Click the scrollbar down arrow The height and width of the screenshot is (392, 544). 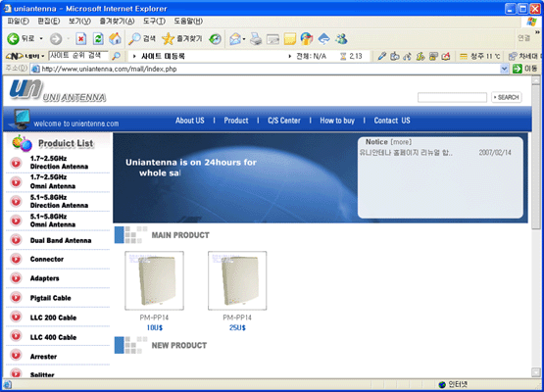click(536, 372)
